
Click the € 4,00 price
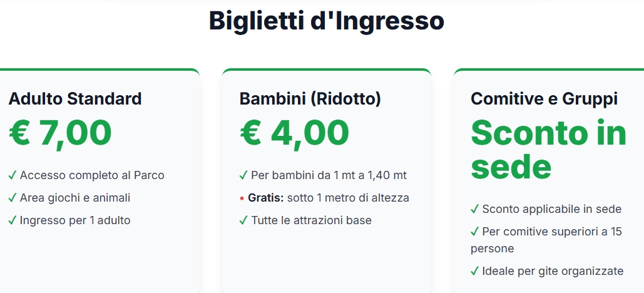coord(294,133)
